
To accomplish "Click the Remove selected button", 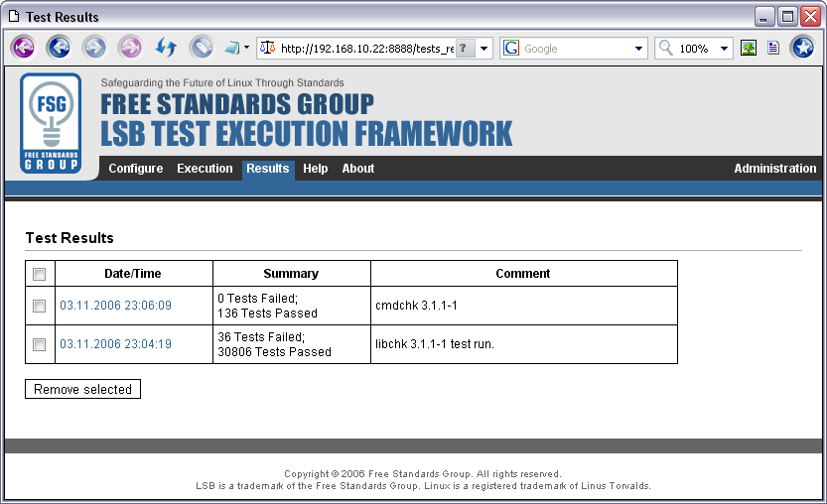I will [82, 389].
